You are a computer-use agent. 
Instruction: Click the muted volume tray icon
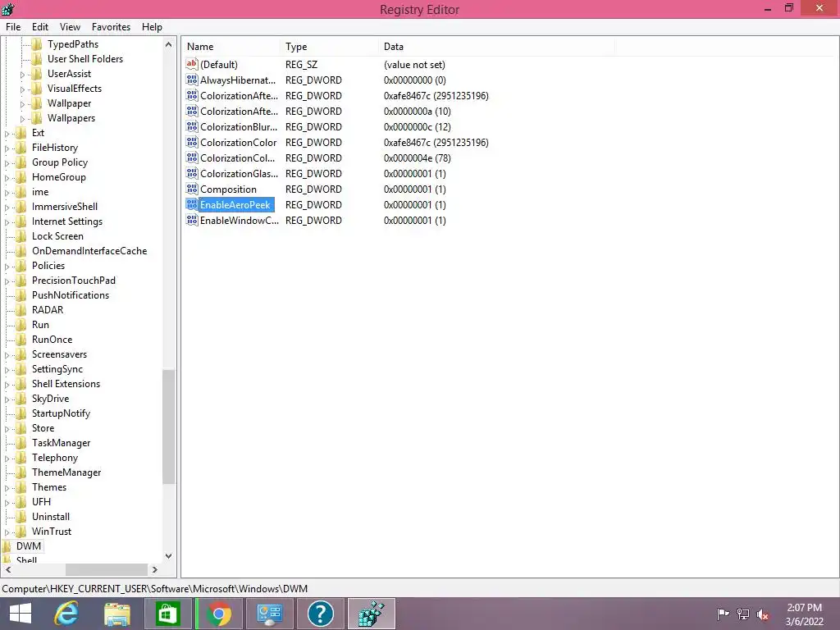click(763, 614)
